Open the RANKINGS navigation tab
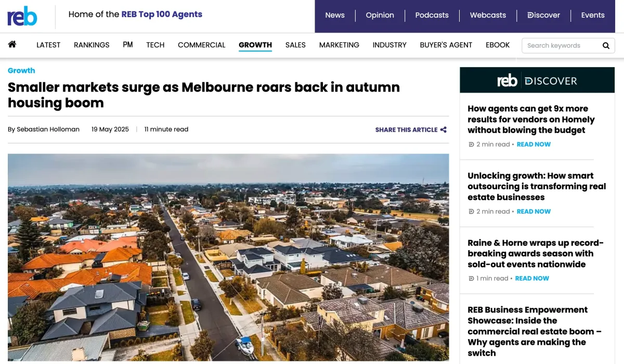The height and width of the screenshot is (364, 624). pyautogui.click(x=92, y=45)
